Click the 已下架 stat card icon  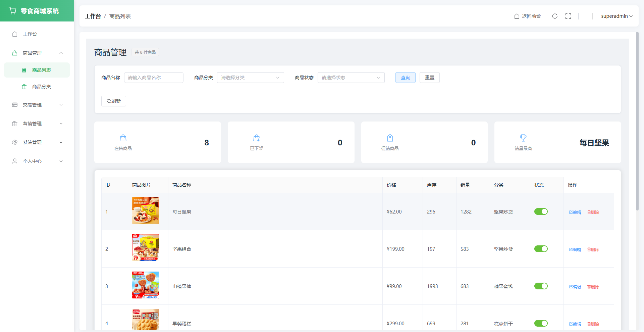coord(257,138)
